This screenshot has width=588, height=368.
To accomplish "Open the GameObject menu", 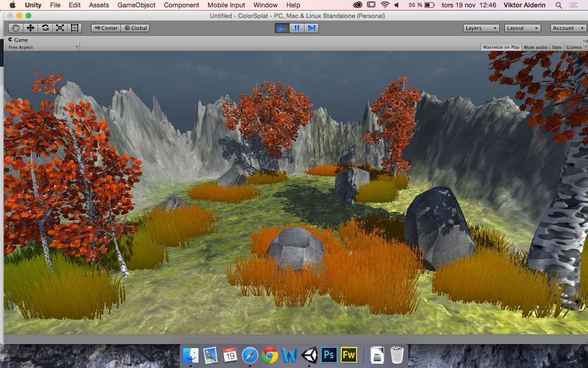I will (x=136, y=5).
